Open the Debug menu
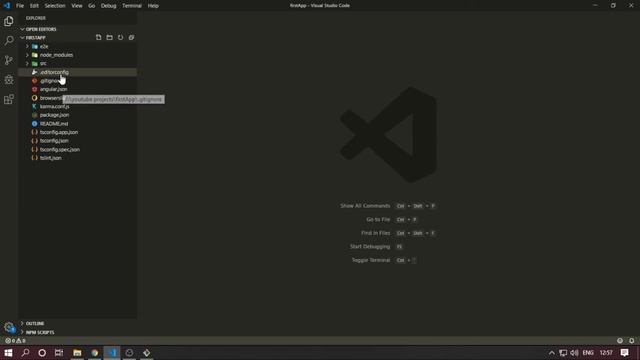The height and width of the screenshot is (360, 640). 109,6
